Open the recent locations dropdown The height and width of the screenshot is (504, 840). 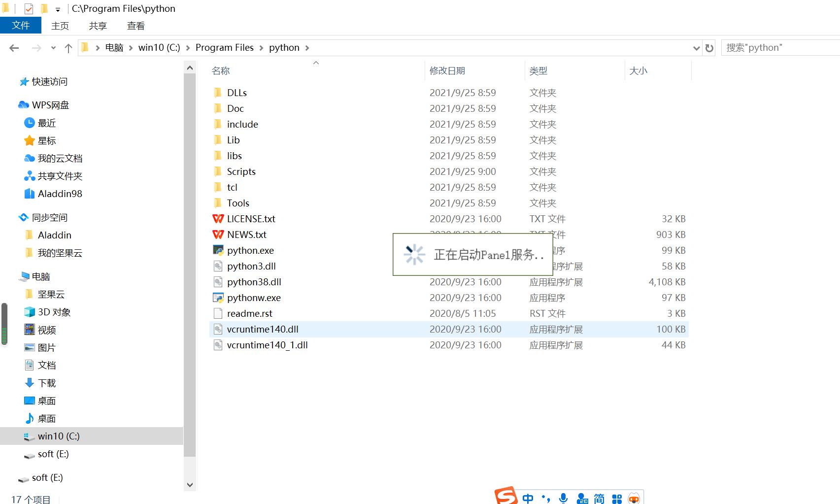tap(53, 48)
